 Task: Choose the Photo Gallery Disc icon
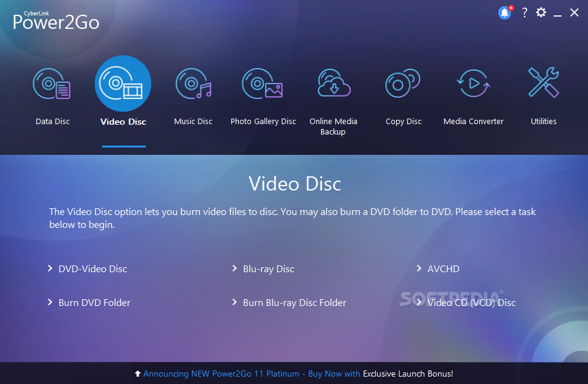(263, 84)
